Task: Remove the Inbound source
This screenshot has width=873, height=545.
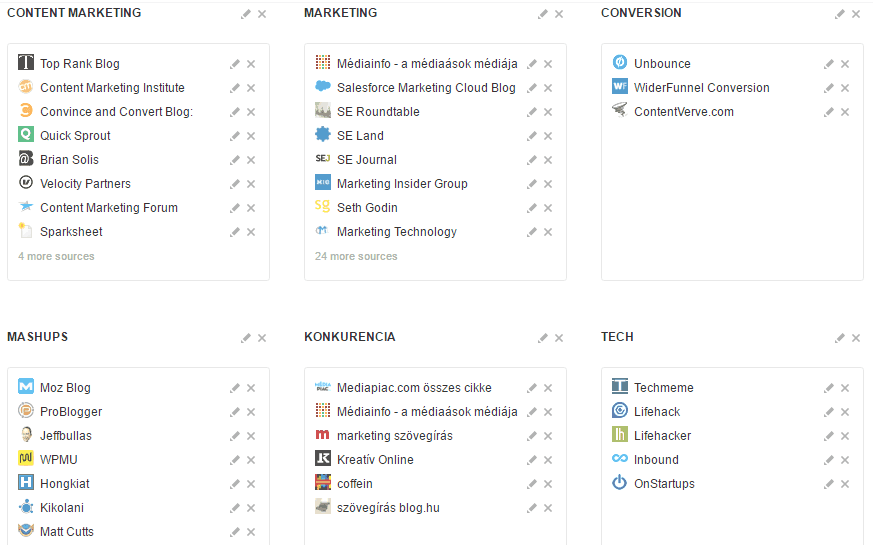Action: point(845,460)
